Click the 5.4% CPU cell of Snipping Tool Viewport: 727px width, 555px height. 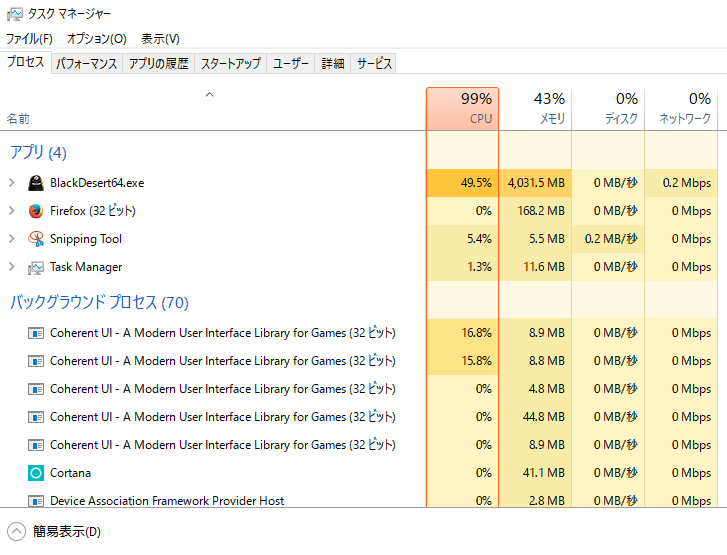point(462,239)
